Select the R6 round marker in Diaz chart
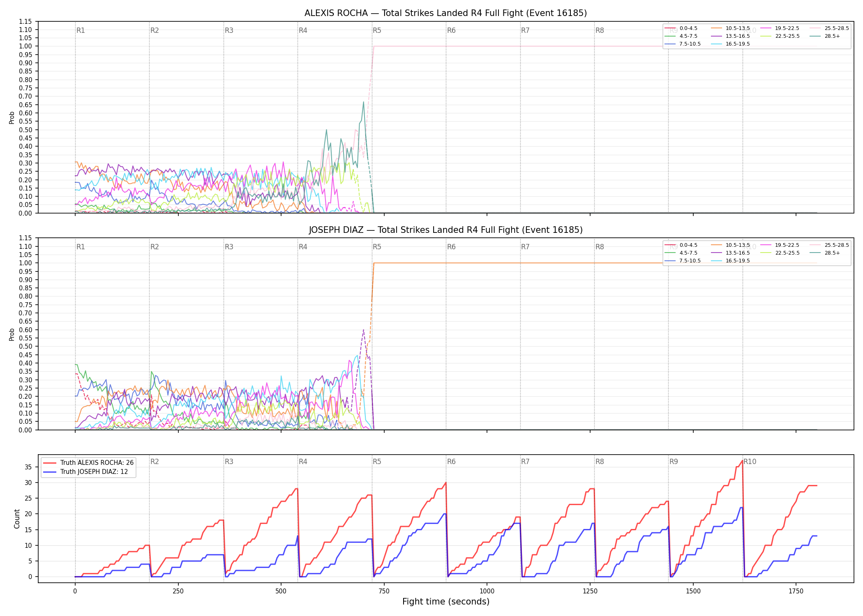Viewport: 863px width, 616px height. point(451,247)
